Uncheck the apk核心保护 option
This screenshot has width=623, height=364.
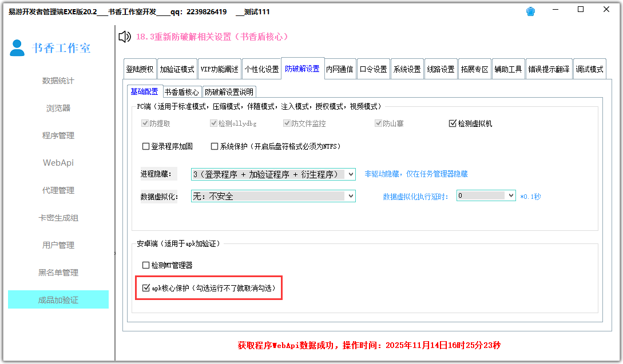pos(146,287)
